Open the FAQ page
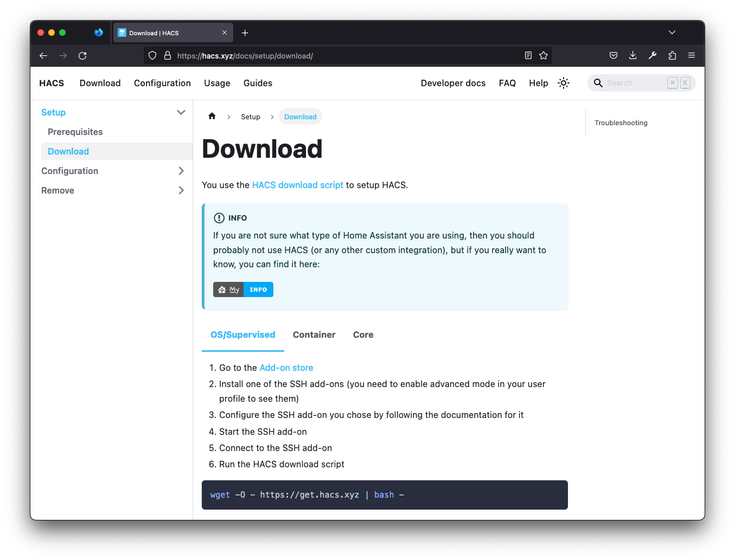 [x=507, y=83]
